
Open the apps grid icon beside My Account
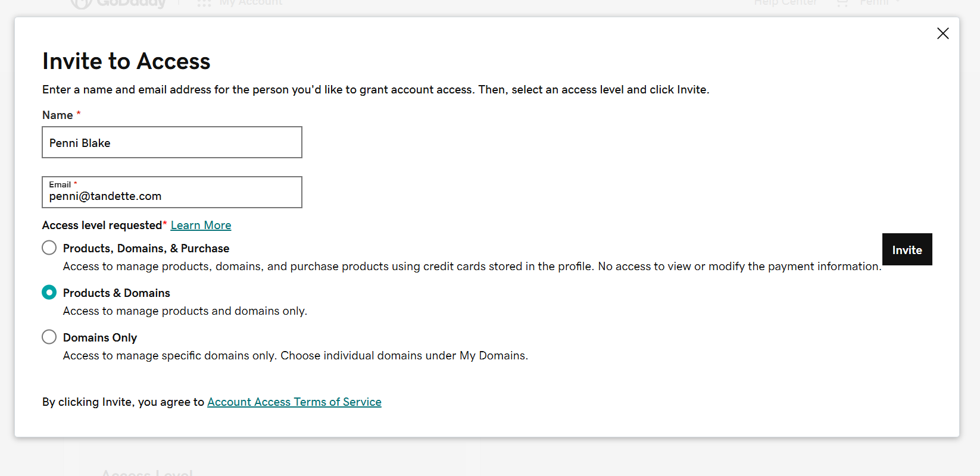(204, 4)
